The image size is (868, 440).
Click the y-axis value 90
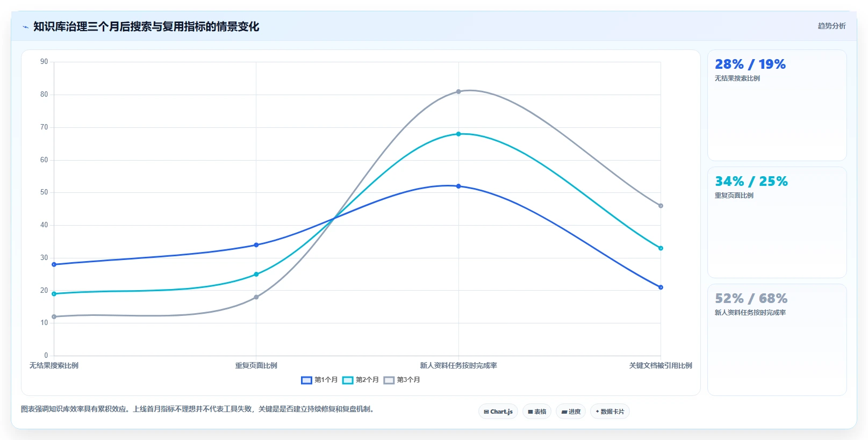[x=44, y=62]
